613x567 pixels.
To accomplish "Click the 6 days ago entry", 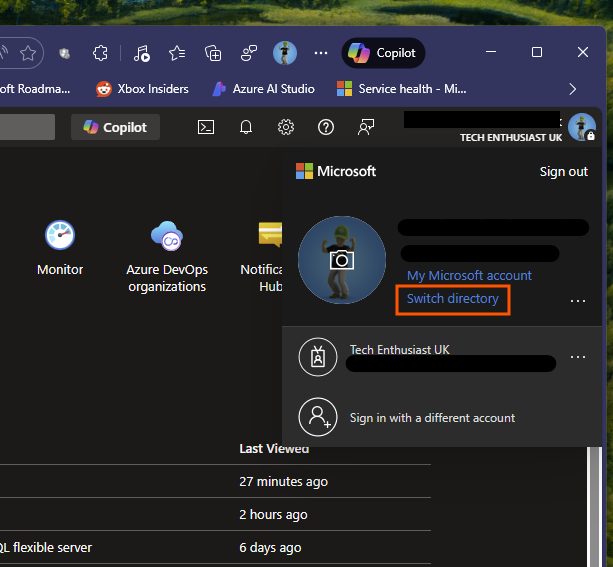I will coord(270,548).
